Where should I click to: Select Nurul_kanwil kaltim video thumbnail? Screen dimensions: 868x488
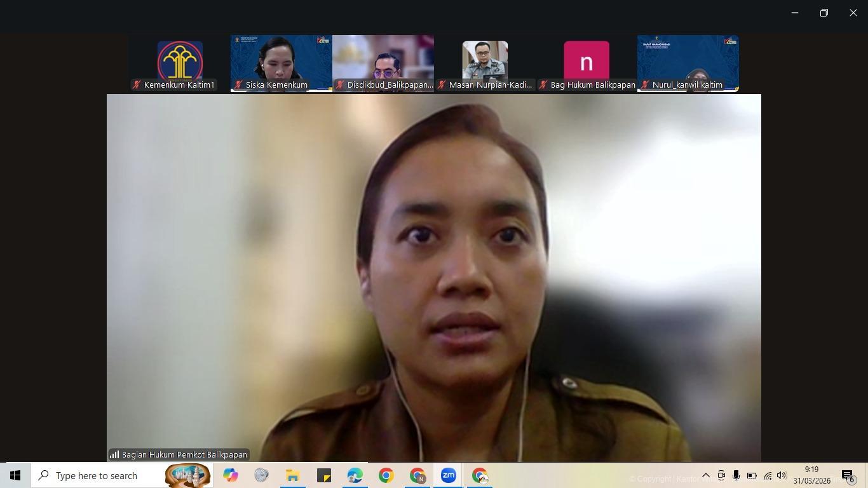click(688, 63)
